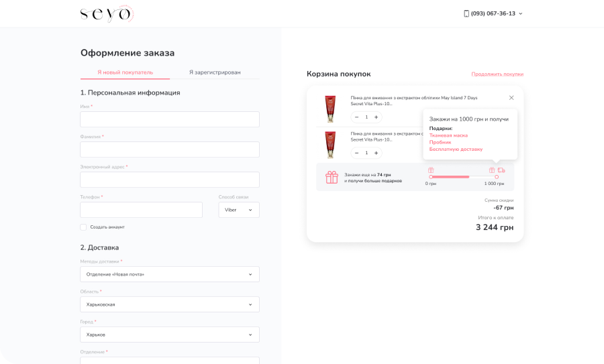604x364 pixels.
Task: Click "Пробник" in tooltip
Action: pos(440,142)
